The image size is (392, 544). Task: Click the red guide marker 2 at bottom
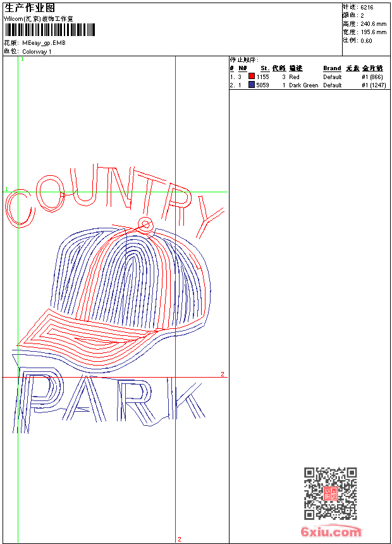[180, 539]
